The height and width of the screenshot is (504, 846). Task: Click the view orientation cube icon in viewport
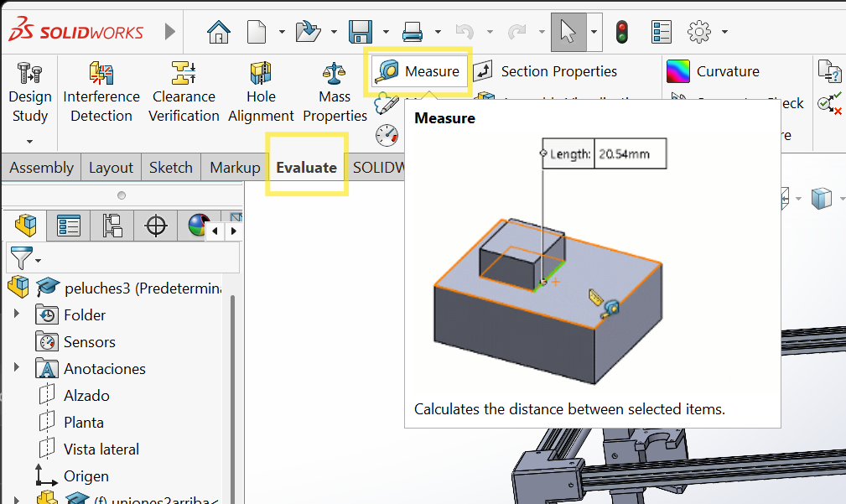pos(821,199)
